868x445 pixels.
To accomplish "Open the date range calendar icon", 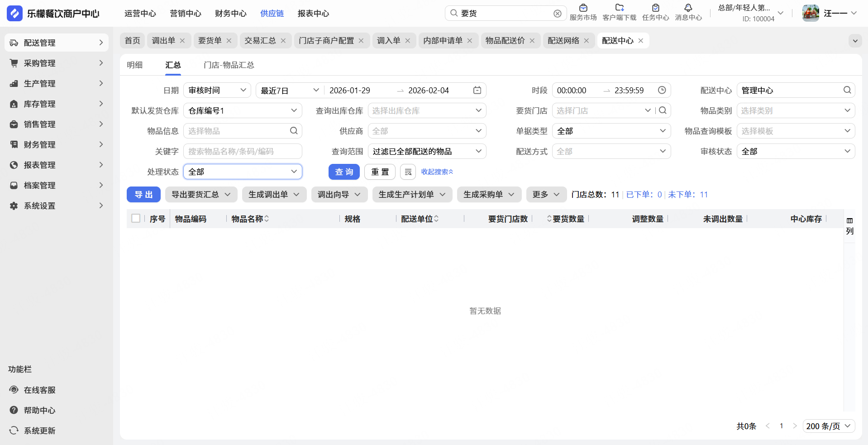I will [477, 90].
